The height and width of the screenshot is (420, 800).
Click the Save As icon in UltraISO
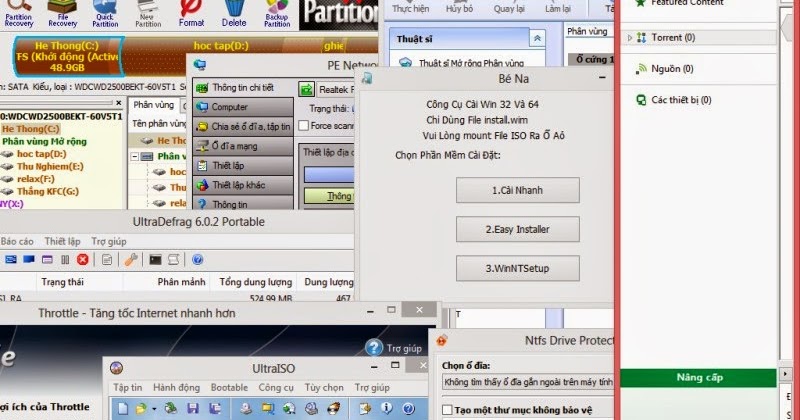tap(215, 408)
